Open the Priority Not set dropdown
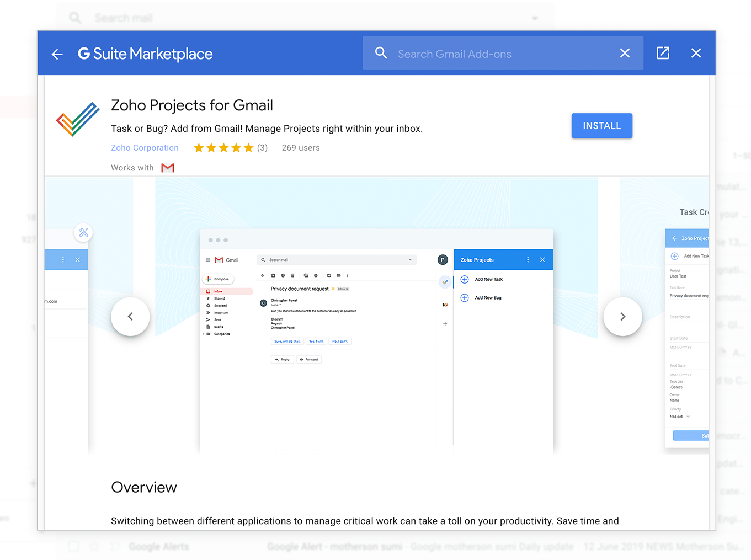751x560 pixels. click(679, 417)
